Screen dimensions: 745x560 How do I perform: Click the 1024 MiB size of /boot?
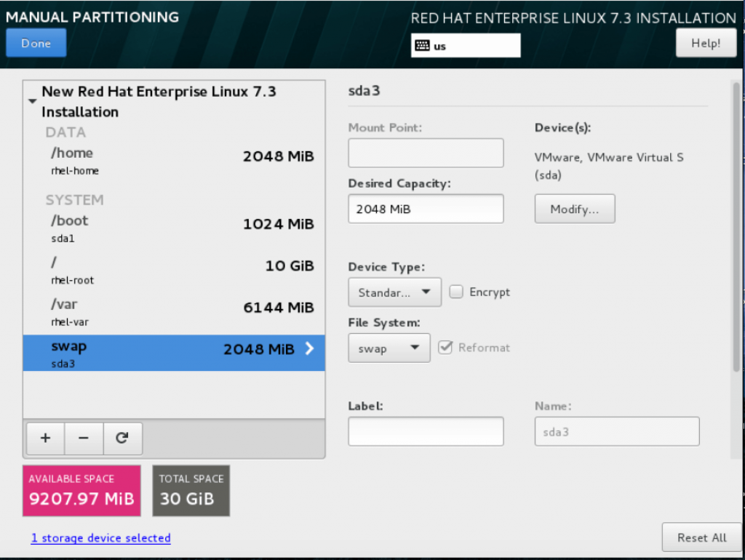279,224
